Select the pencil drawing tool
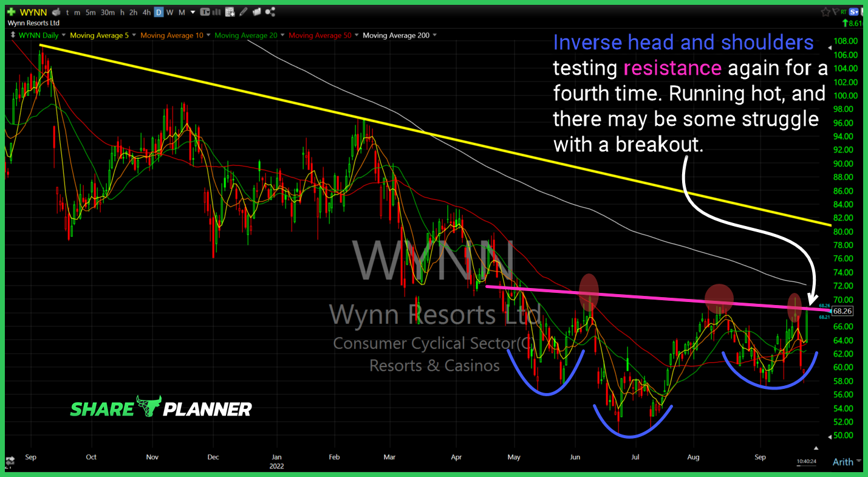This screenshot has height=477, width=868. coord(243,12)
